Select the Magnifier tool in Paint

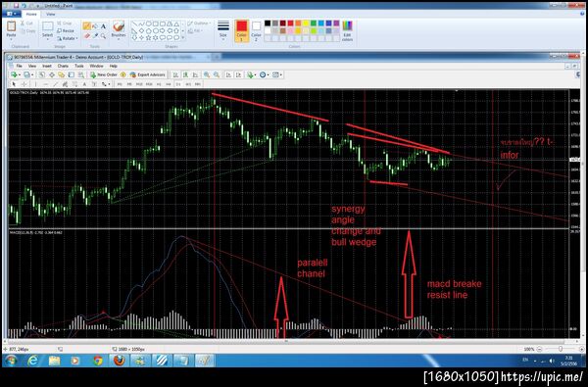pyautogui.click(x=103, y=36)
